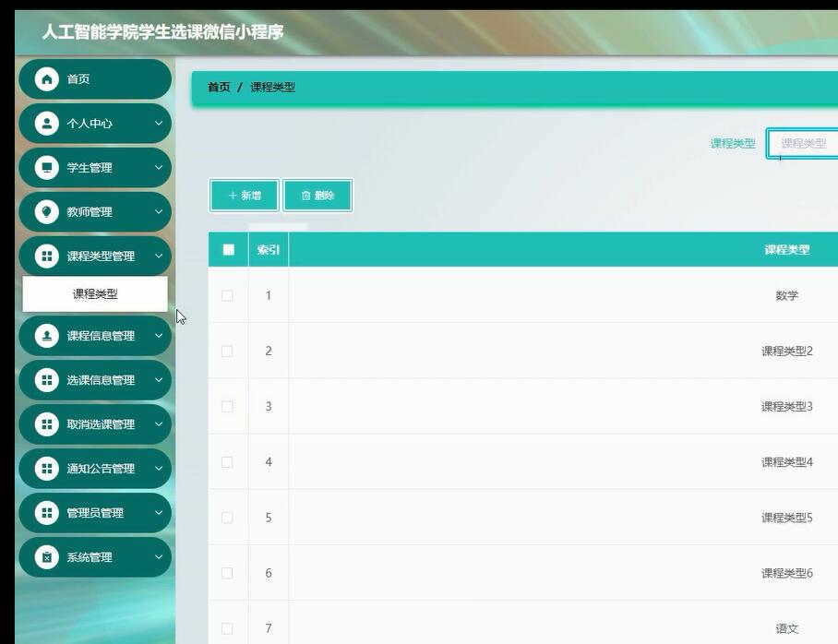Click the monitor icon for 学生管理

pyautogui.click(x=45, y=167)
